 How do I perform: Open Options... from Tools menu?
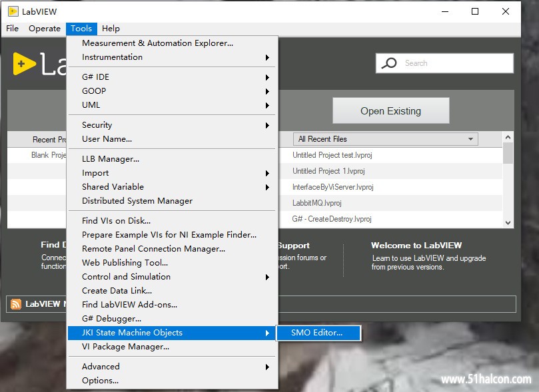(x=172, y=381)
